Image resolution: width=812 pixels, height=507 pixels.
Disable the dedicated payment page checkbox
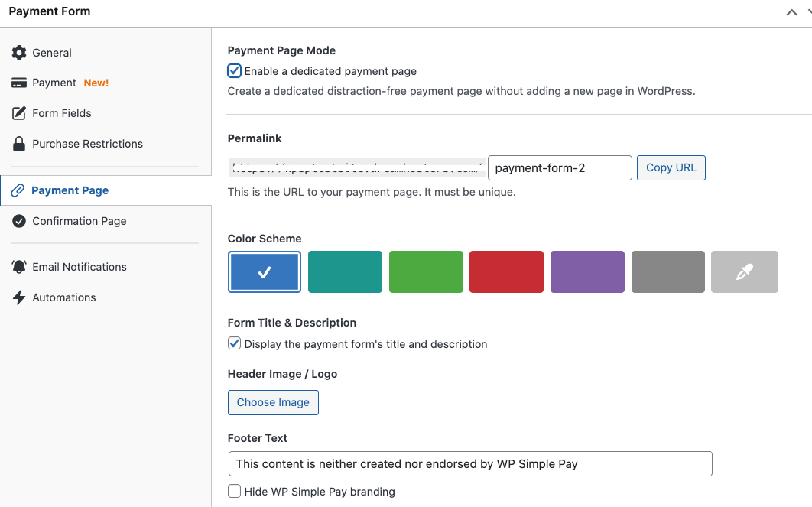pyautogui.click(x=235, y=71)
